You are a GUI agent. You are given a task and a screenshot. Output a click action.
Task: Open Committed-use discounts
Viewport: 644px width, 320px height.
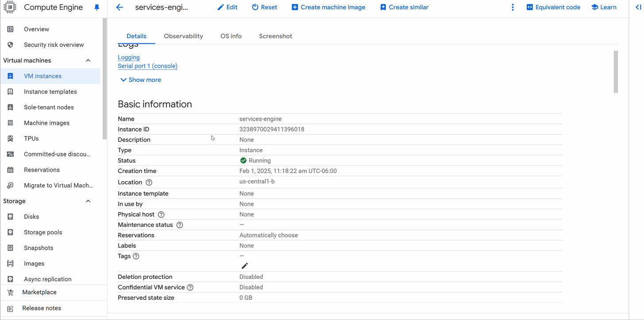[57, 154]
